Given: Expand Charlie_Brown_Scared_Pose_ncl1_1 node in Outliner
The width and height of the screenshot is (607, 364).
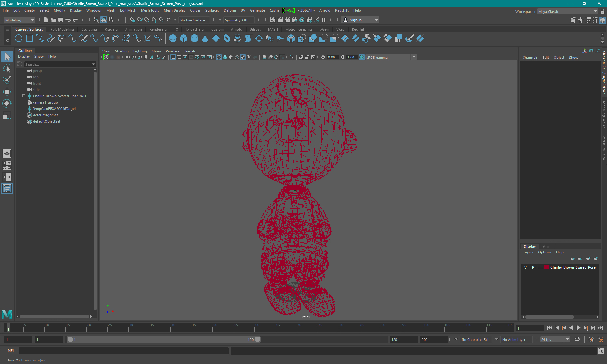Looking at the screenshot, I should click(x=24, y=96).
